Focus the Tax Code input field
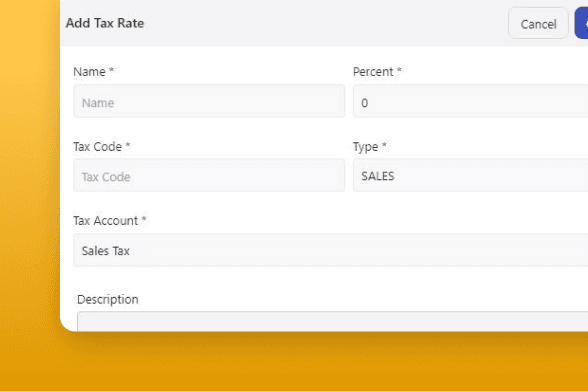Image resolution: width=588 pixels, height=392 pixels. point(209,176)
